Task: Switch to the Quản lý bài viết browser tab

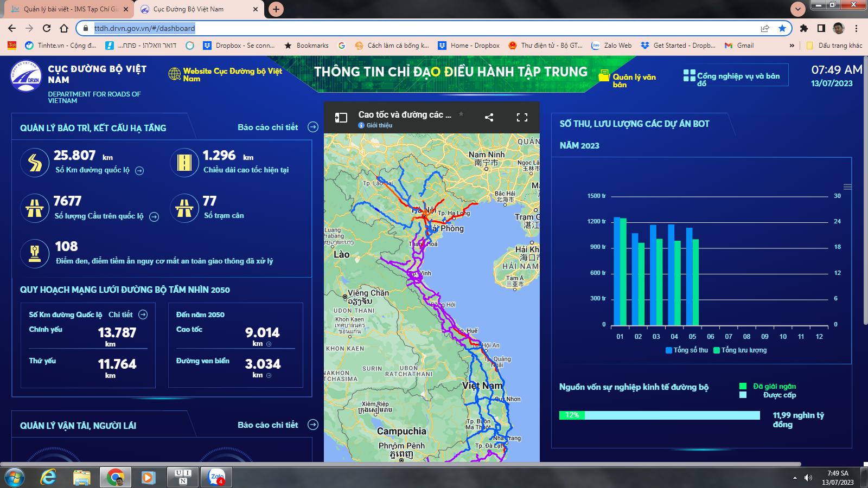Action: pyautogui.click(x=69, y=9)
